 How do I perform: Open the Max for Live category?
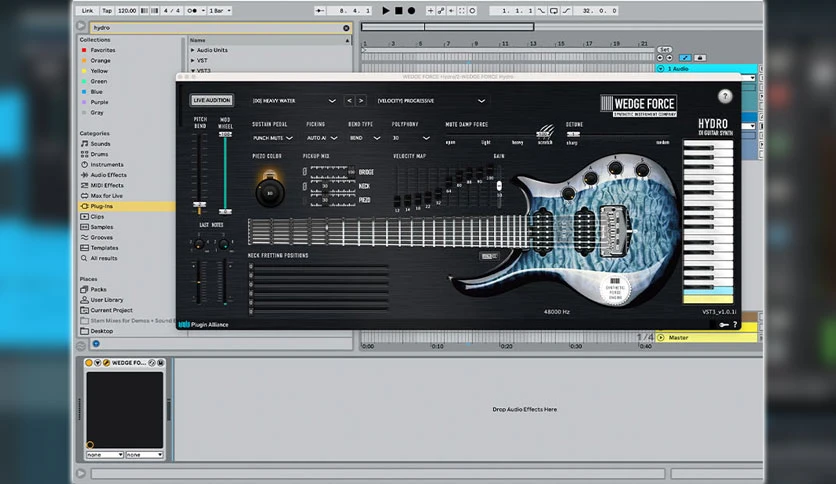click(x=106, y=196)
